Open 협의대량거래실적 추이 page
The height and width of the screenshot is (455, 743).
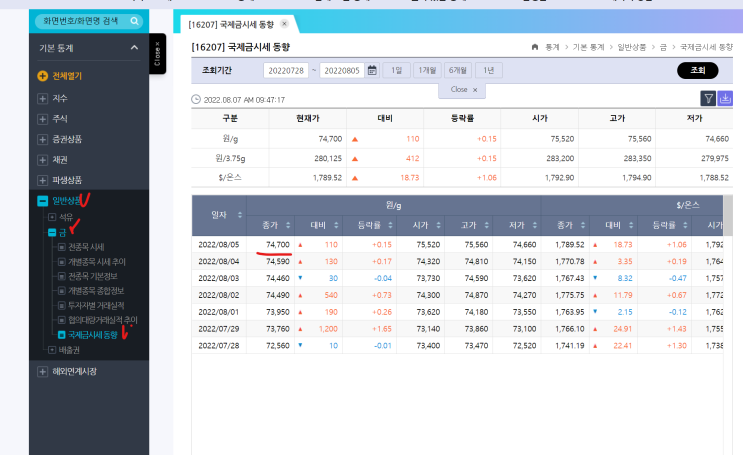point(102,320)
